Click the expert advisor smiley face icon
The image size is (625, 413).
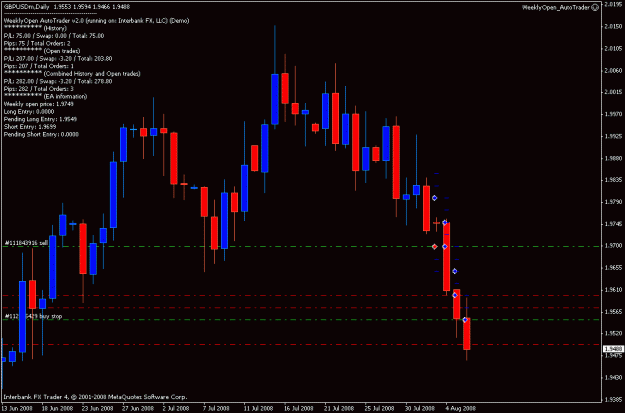595,7
